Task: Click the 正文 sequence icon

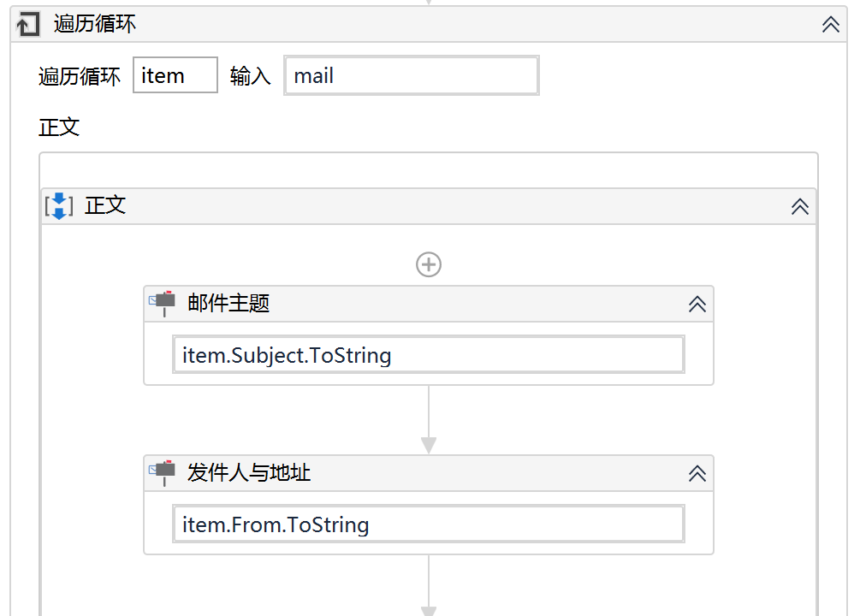Action: click(59, 206)
